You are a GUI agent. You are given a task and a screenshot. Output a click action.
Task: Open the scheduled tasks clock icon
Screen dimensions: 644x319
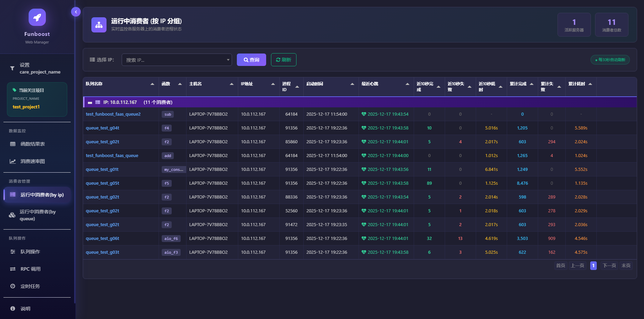pos(13,286)
